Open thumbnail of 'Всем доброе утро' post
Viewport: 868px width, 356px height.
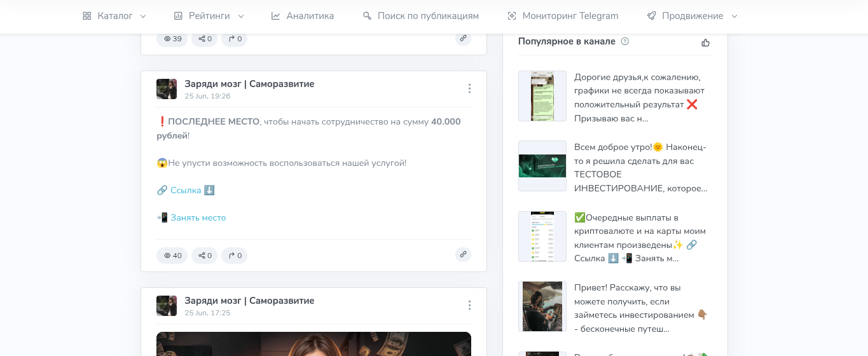pyautogui.click(x=542, y=166)
